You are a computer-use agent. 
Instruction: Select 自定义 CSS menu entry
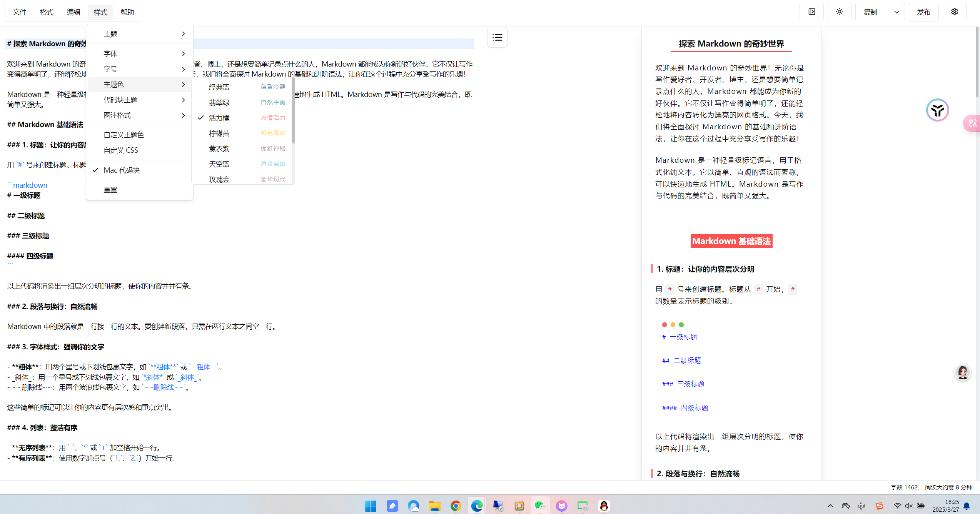tap(140, 150)
